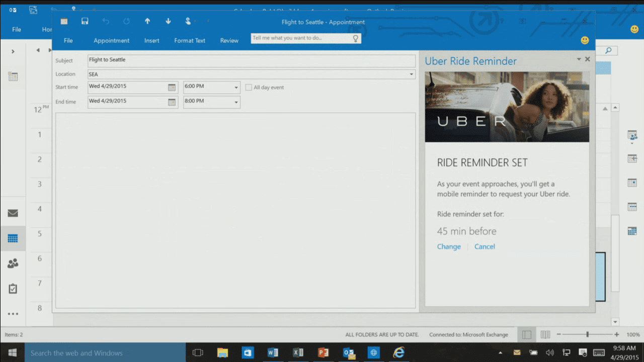Open the Review ribbon tab
The height and width of the screenshot is (362, 644).
pyautogui.click(x=229, y=41)
